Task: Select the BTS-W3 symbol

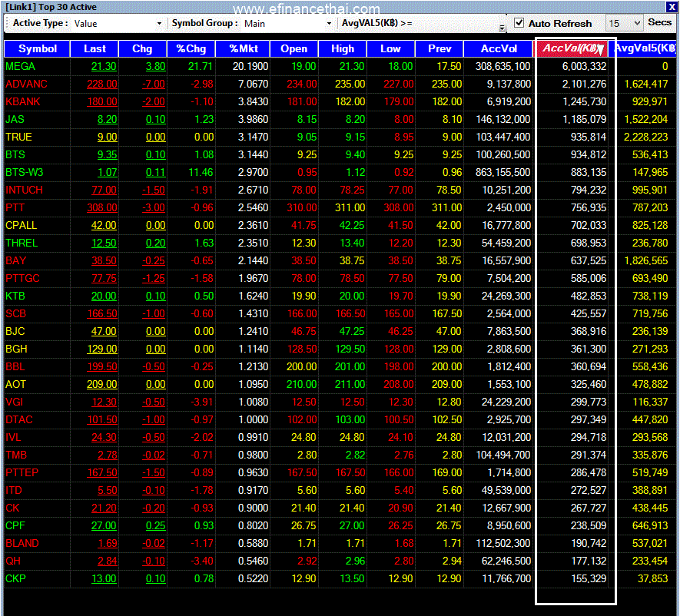Action: pyautogui.click(x=25, y=172)
